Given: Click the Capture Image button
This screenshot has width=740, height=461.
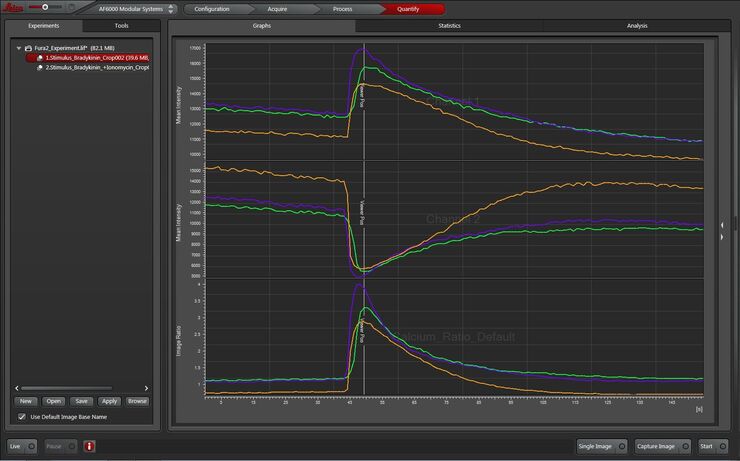Looking at the screenshot, I should pyautogui.click(x=663, y=446).
